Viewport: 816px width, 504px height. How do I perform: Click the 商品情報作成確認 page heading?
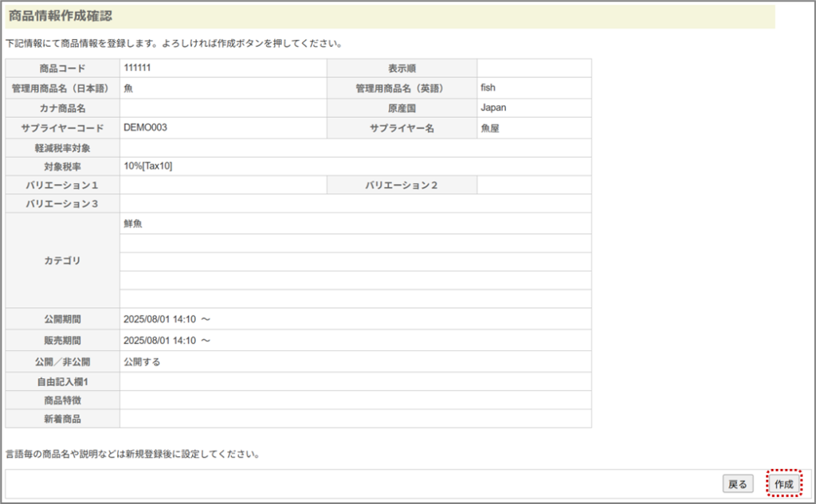(61, 16)
